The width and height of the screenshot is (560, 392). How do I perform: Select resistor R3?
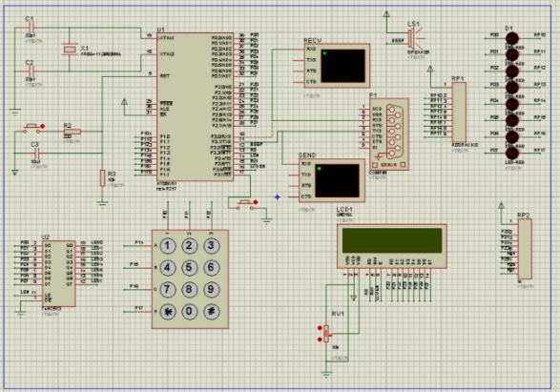102,177
